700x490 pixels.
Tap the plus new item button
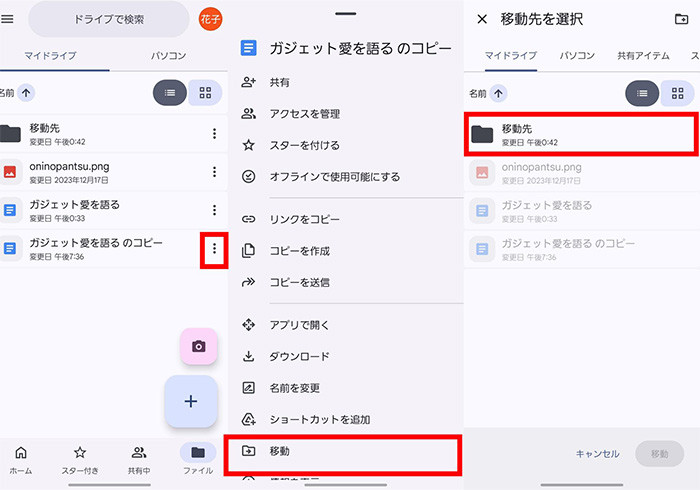191,401
